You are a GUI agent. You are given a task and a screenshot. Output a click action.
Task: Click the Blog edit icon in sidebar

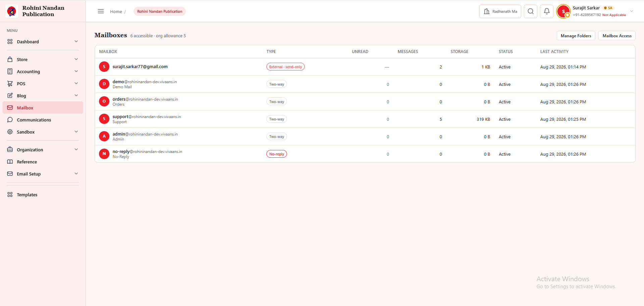(x=10, y=96)
